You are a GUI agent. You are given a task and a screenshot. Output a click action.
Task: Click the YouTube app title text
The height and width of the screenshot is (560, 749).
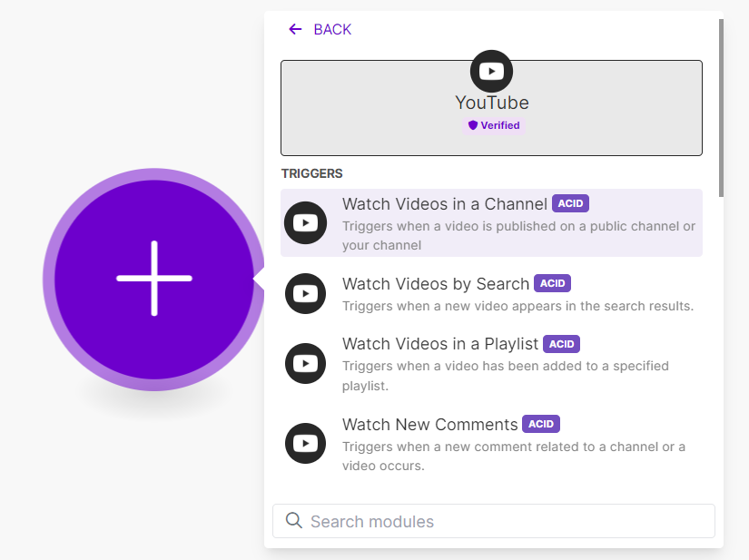491,103
